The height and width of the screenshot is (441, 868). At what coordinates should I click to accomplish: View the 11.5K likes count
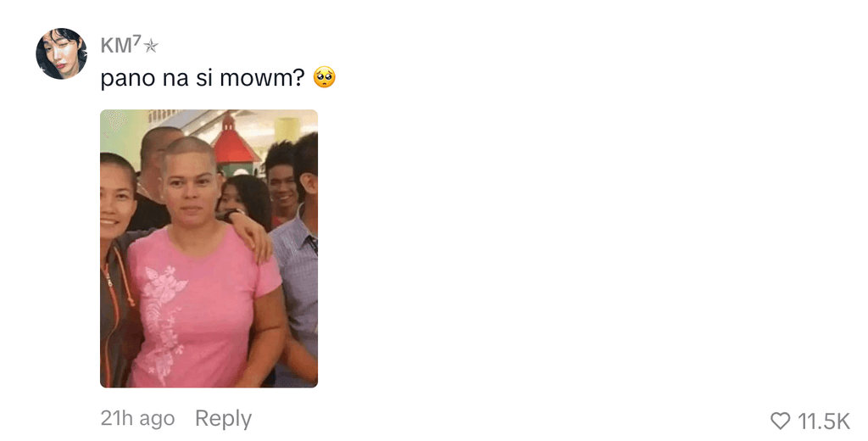click(823, 421)
